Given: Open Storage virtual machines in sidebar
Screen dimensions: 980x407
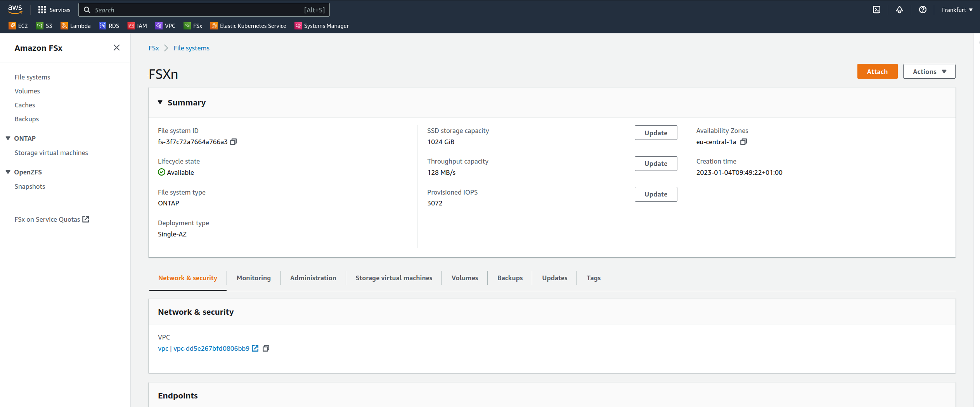Looking at the screenshot, I should click(51, 153).
